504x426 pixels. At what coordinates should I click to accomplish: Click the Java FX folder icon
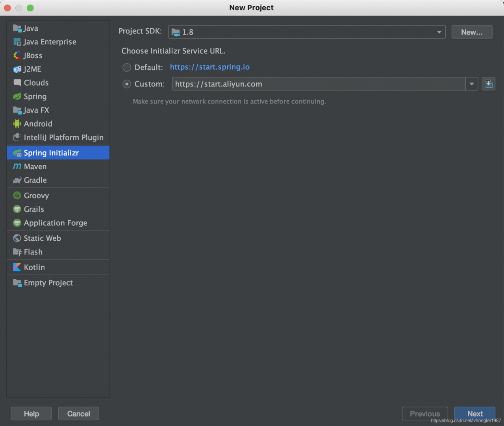tap(17, 110)
